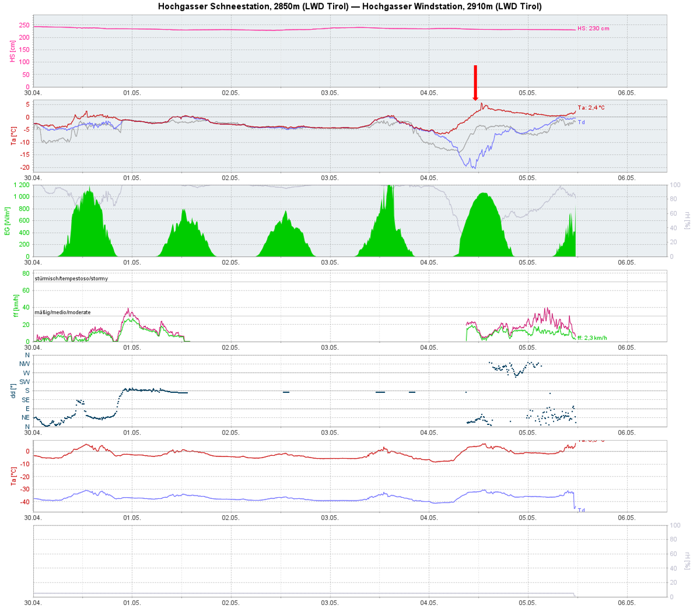Image resolution: width=700 pixels, height=612 pixels.
Task: Click the blue Td label in the lowest temperature chart
Action: pyautogui.click(x=581, y=510)
